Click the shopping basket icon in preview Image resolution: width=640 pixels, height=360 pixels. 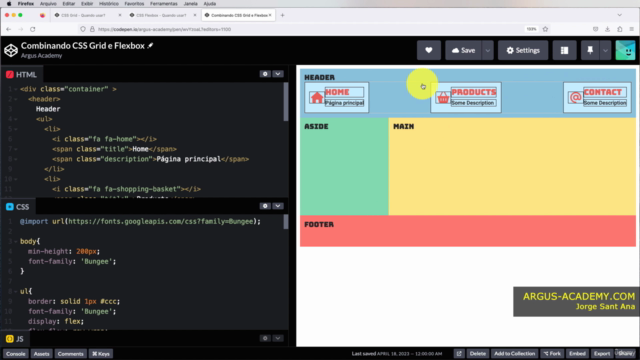pyautogui.click(x=443, y=98)
